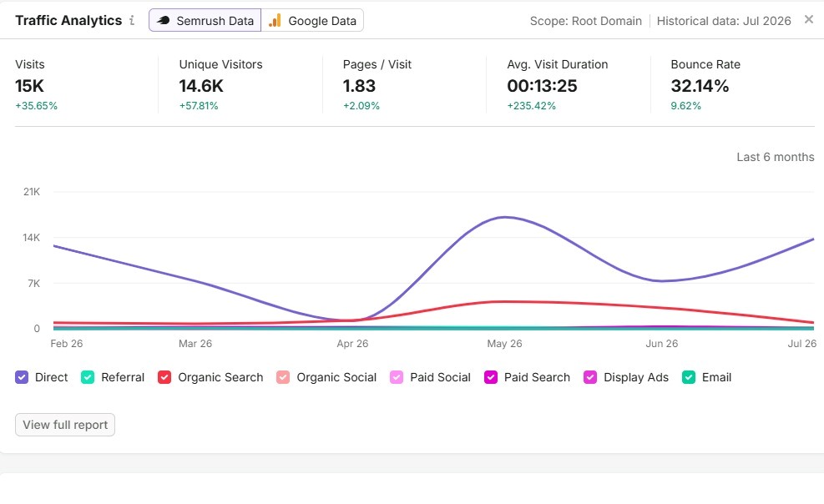
Task: Disable the Email traffic checkbox
Action: click(x=689, y=377)
